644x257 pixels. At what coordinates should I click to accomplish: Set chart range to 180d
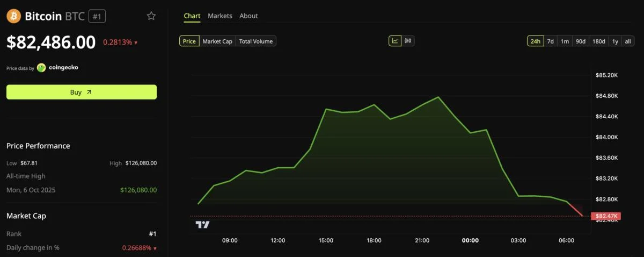click(598, 41)
